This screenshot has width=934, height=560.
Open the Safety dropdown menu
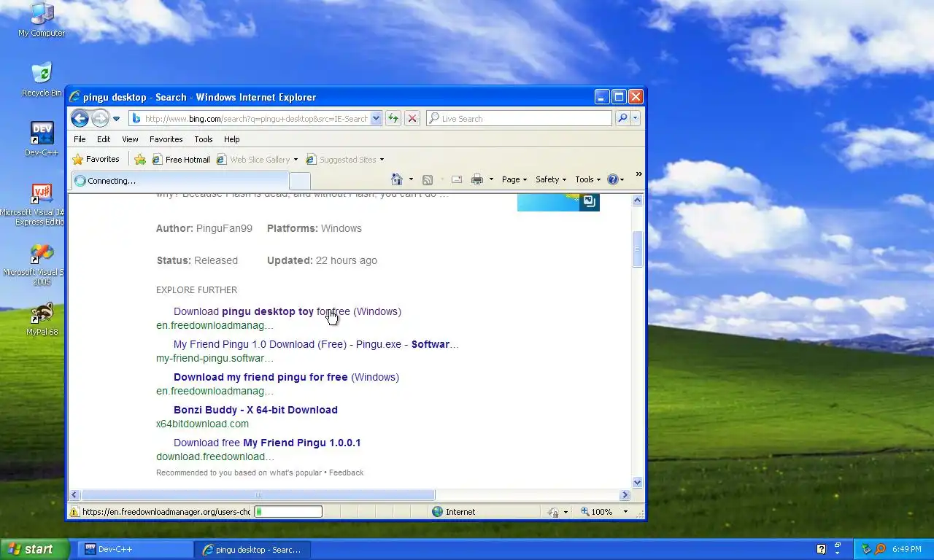pos(551,179)
